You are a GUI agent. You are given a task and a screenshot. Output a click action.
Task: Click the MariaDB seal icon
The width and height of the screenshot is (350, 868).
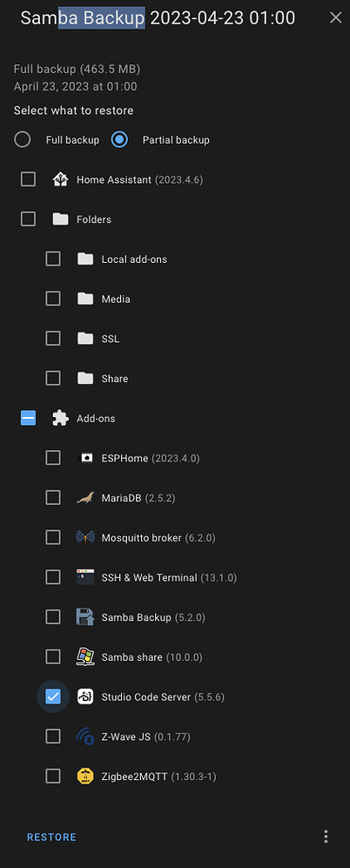click(85, 498)
